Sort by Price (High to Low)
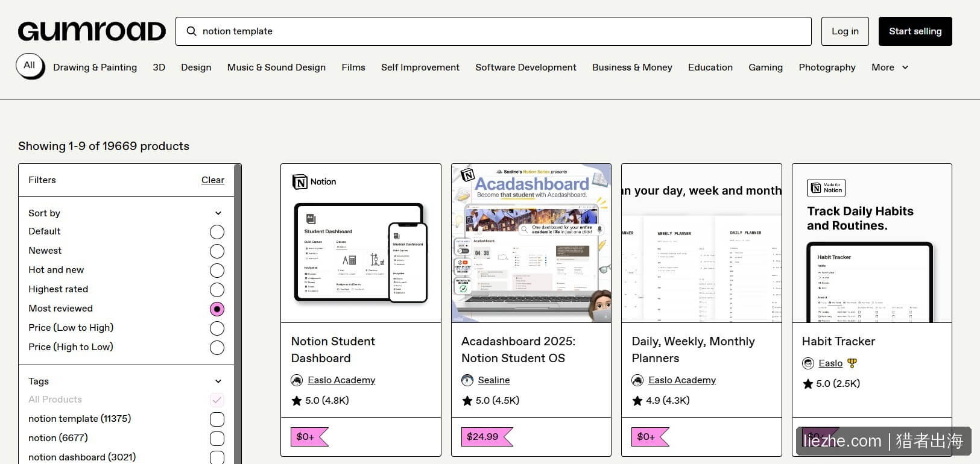This screenshot has width=980, height=464. click(x=217, y=348)
